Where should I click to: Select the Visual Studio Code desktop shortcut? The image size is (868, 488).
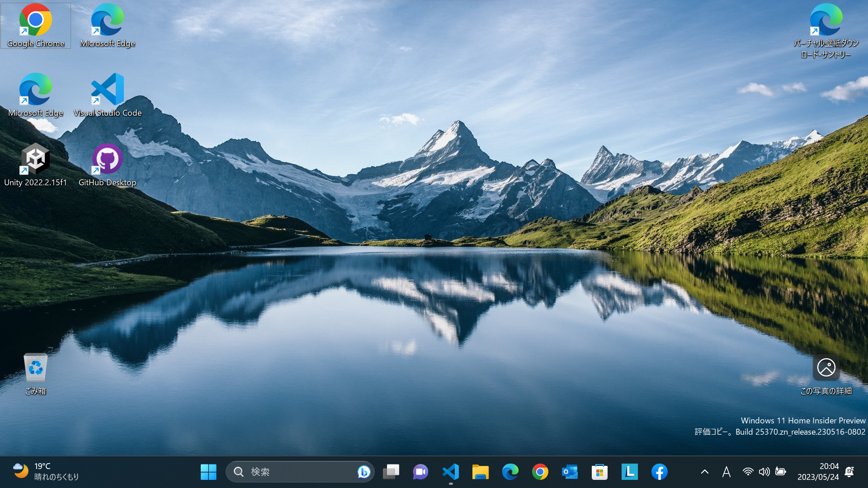click(108, 95)
